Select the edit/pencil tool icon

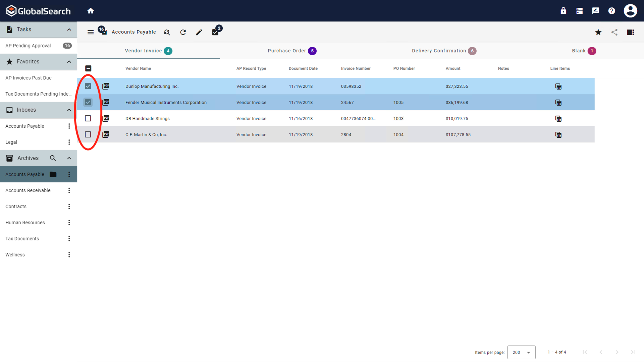200,32
